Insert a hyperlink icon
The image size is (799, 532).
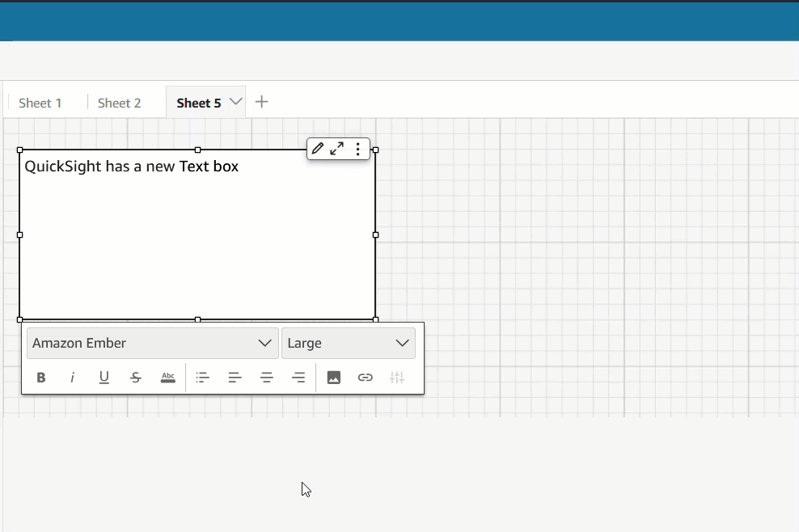366,378
